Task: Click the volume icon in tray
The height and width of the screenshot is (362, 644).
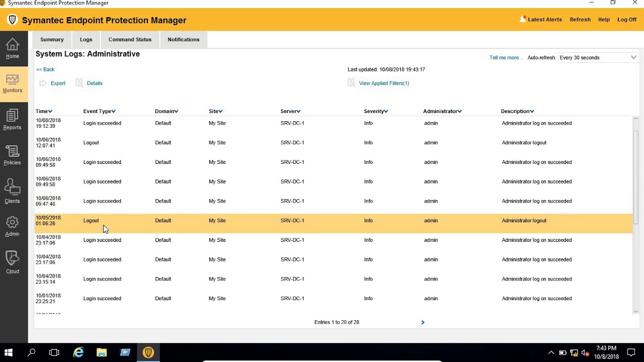Action: tap(585, 353)
